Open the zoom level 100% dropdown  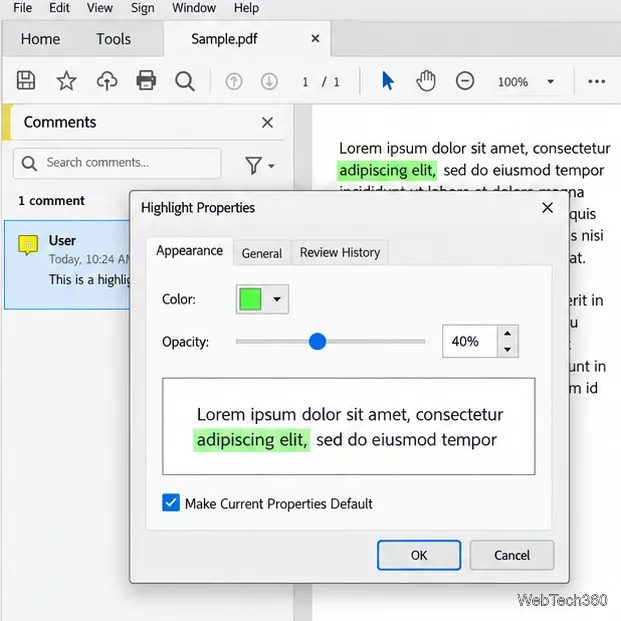[x=550, y=82]
